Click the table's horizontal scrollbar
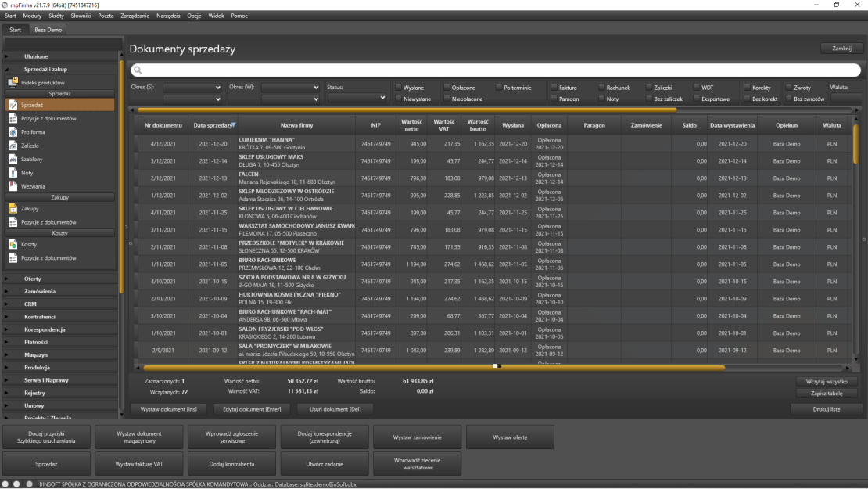Screen dimensions: 868x489 tap(313, 366)
